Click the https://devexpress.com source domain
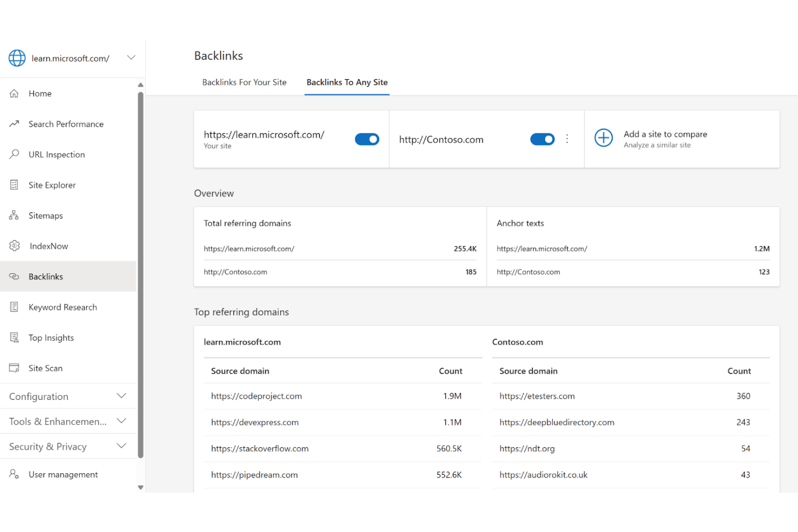The width and height of the screenshot is (798, 532). point(255,423)
